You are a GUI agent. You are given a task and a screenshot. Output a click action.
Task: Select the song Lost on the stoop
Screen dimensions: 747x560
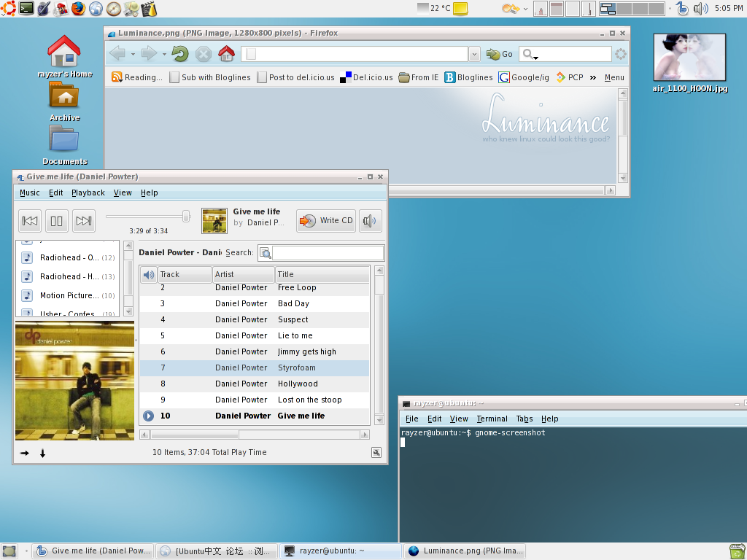[255, 400]
